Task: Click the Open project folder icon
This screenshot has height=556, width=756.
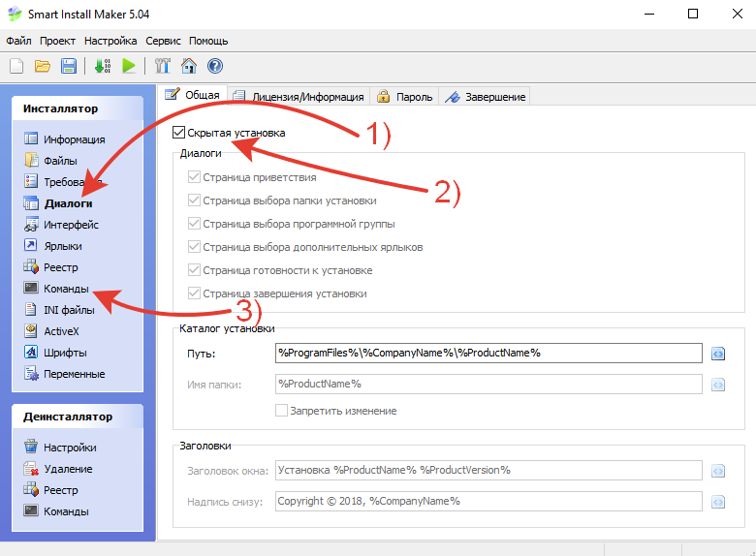Action: (x=43, y=66)
